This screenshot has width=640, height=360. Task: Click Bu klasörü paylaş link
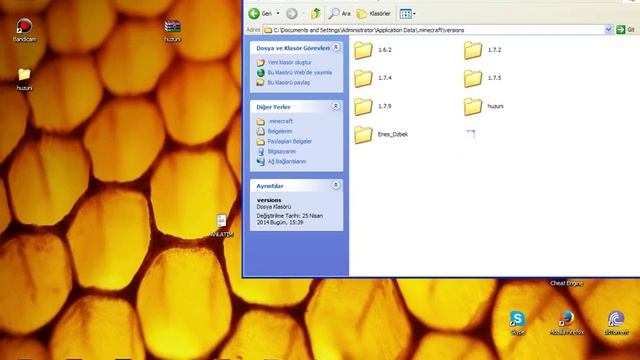(x=289, y=82)
